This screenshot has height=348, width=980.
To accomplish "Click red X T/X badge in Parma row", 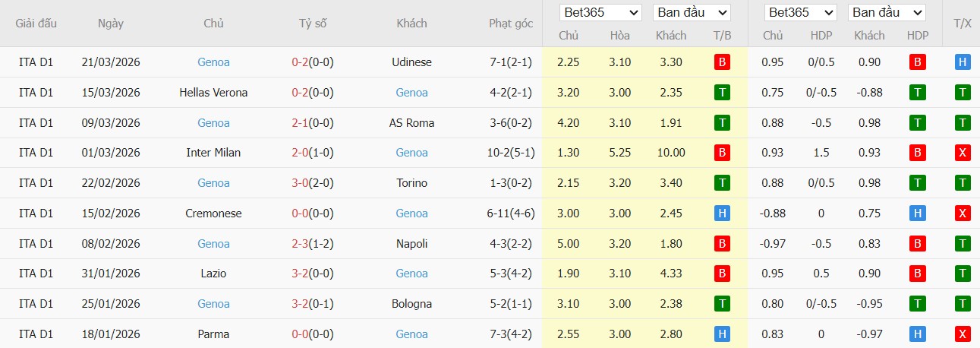I will click(962, 334).
